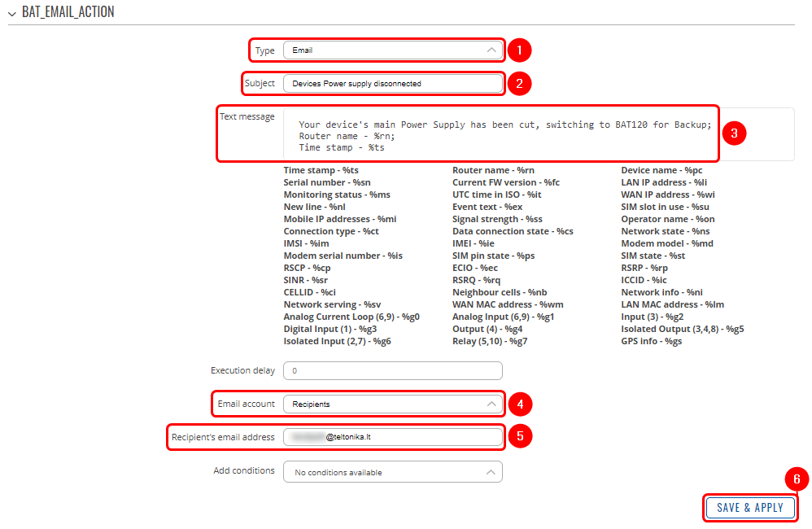Click the red number 4 badge
Screen dimensions: 812x529
519,404
